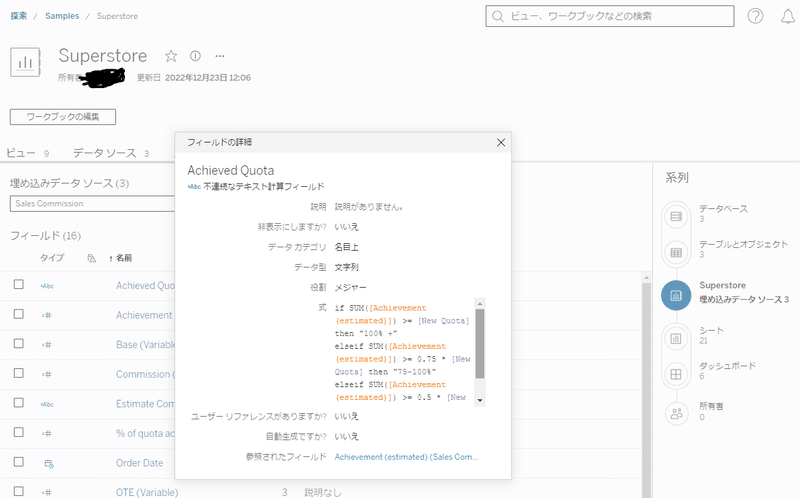Check the Base (Variable) row checkbox
The width and height of the screenshot is (800, 498).
pyautogui.click(x=19, y=343)
